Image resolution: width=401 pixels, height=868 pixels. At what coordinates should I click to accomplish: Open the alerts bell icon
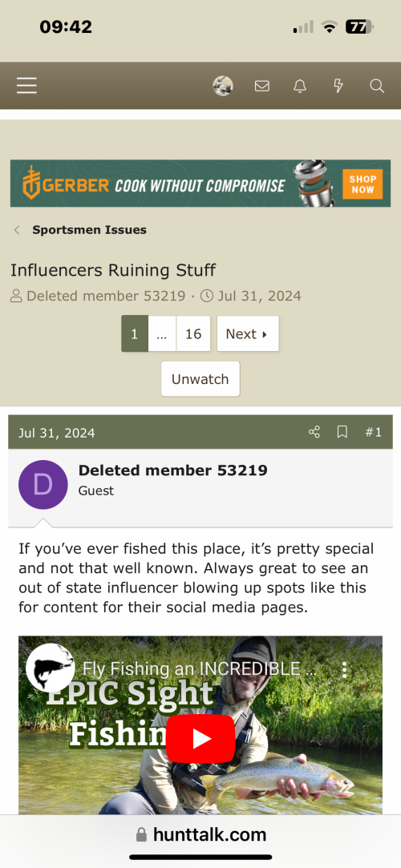coord(300,86)
